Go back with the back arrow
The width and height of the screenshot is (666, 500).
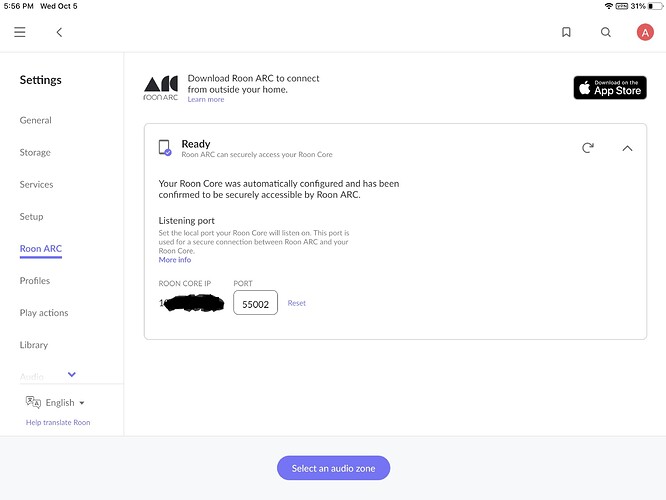click(x=59, y=32)
